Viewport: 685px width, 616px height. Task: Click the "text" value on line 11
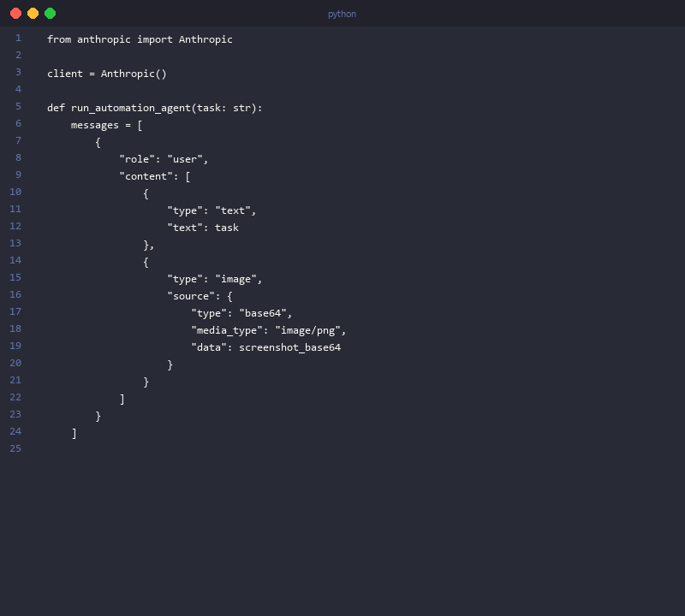click(233, 210)
